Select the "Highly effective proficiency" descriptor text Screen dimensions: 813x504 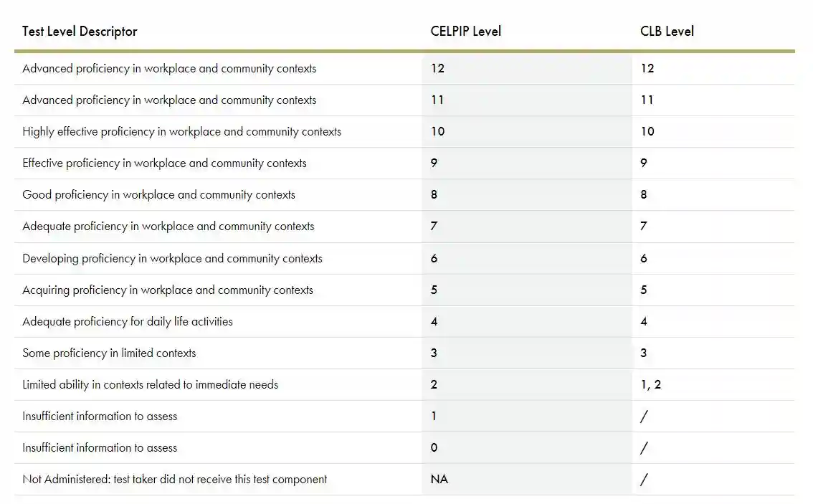coord(181,132)
